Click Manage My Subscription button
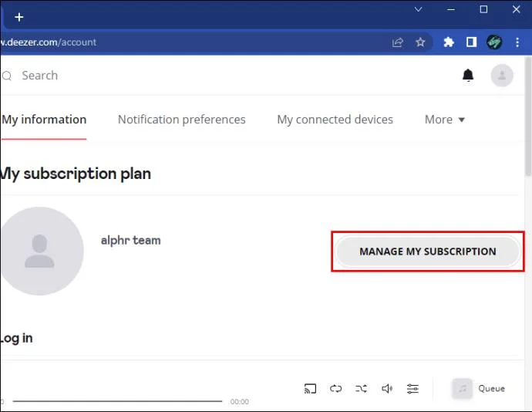Screen dimensions: 532x412 [x=427, y=252]
